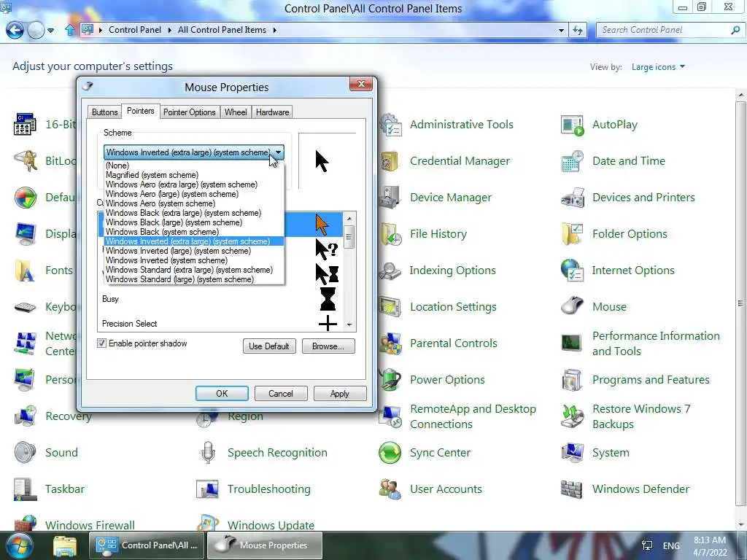Open the Administrative Tools icon

(x=392, y=125)
